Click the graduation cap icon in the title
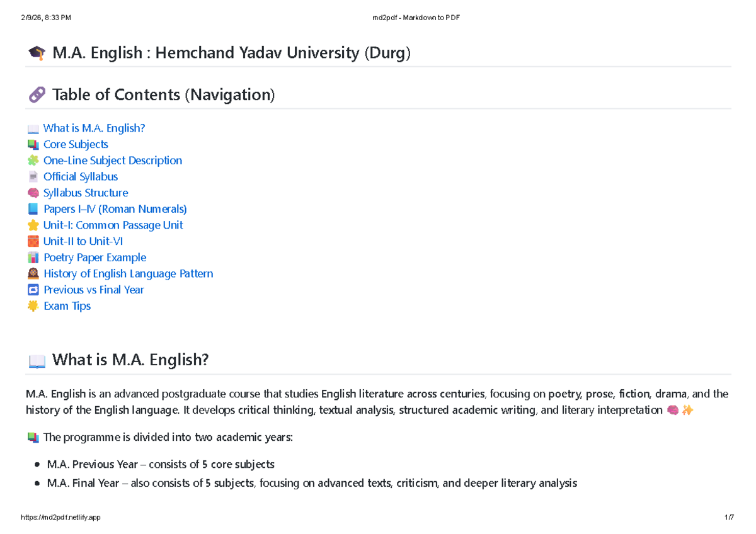The image size is (756, 534). coord(37,53)
